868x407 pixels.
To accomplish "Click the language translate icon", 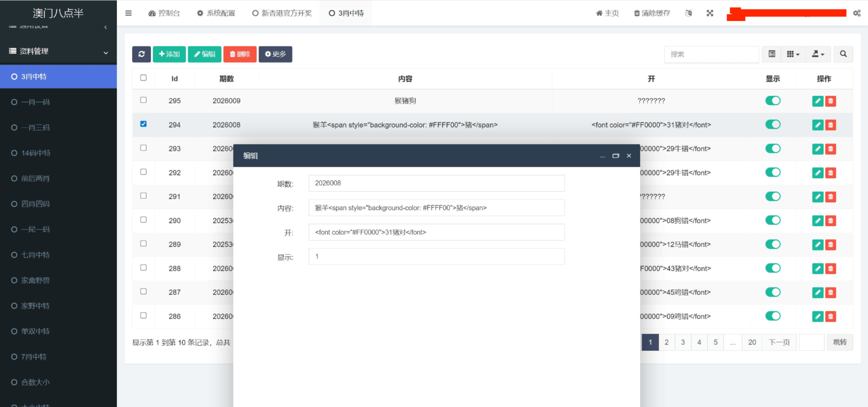I will coord(688,13).
